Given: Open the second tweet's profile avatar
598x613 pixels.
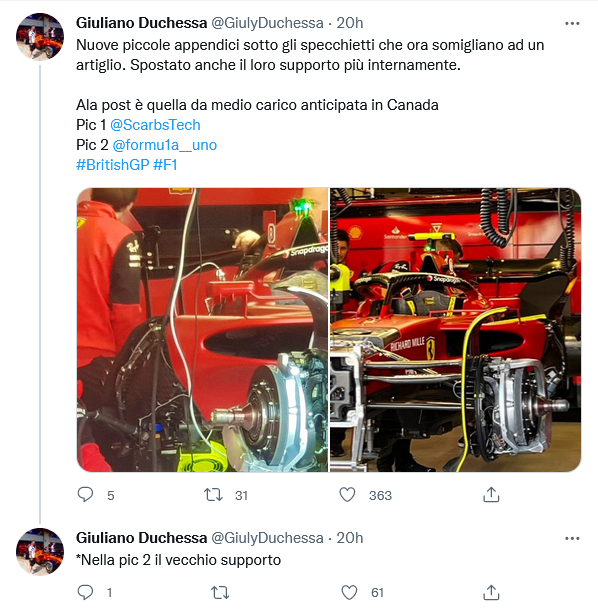Looking at the screenshot, I should [x=40, y=552].
